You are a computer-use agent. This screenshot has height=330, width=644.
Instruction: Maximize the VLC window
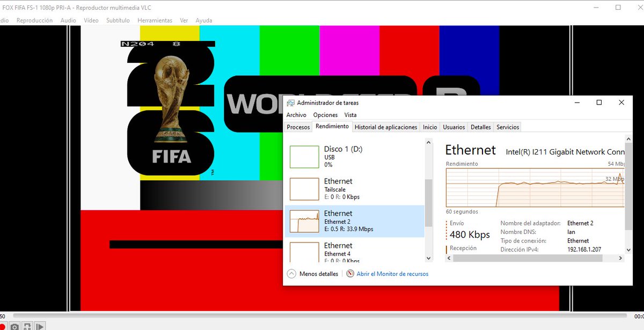[618, 8]
